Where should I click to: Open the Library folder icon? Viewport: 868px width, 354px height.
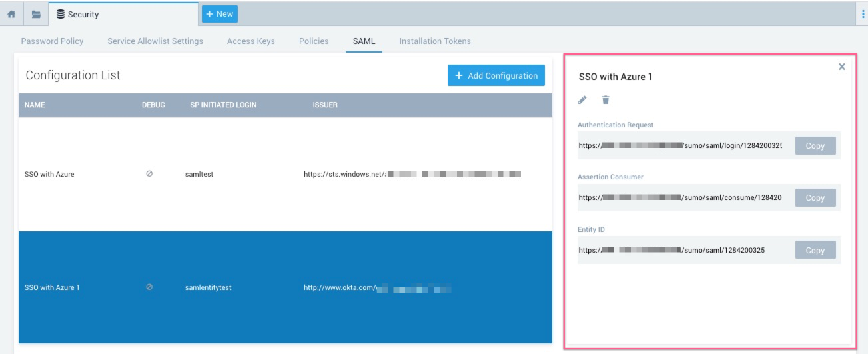(35, 14)
